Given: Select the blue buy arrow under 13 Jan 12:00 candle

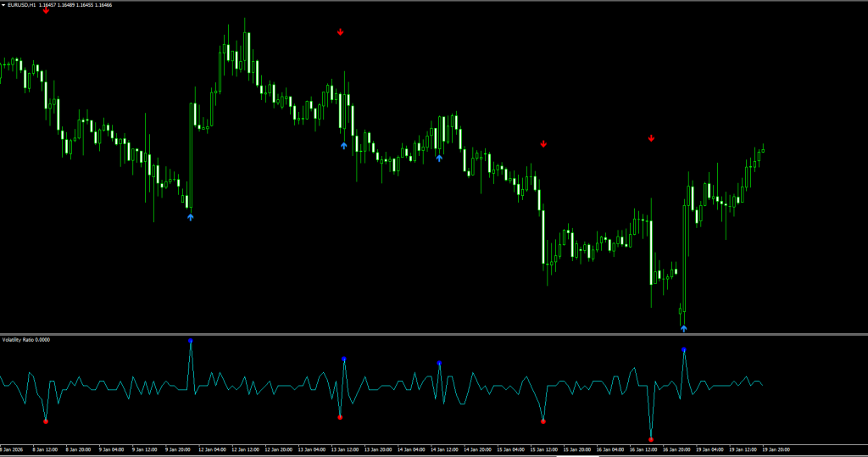Looking at the screenshot, I should 344,146.
